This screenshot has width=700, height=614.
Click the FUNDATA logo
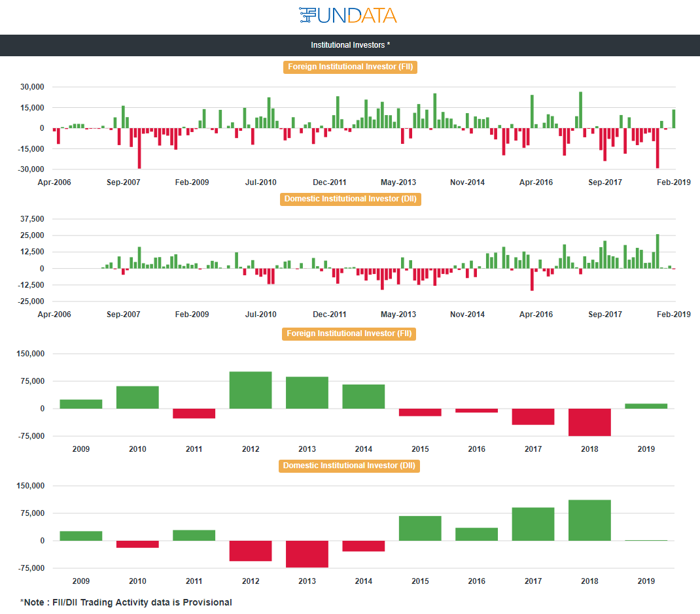click(x=348, y=15)
